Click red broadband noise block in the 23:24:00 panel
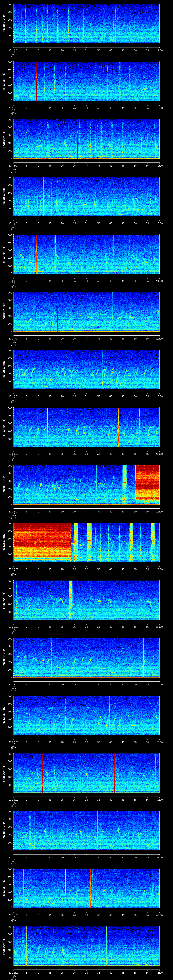Image resolution: width=173 pixels, height=980 pixels. click(x=147, y=483)
